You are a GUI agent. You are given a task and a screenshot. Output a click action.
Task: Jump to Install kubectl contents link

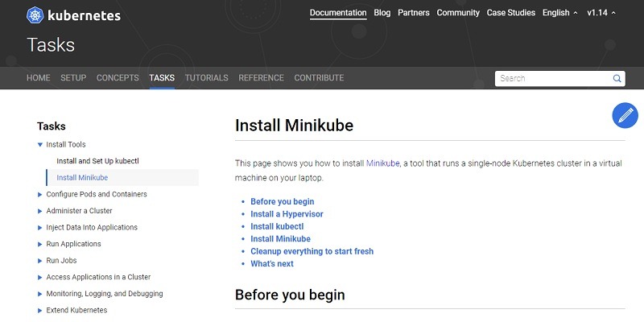[x=277, y=226]
